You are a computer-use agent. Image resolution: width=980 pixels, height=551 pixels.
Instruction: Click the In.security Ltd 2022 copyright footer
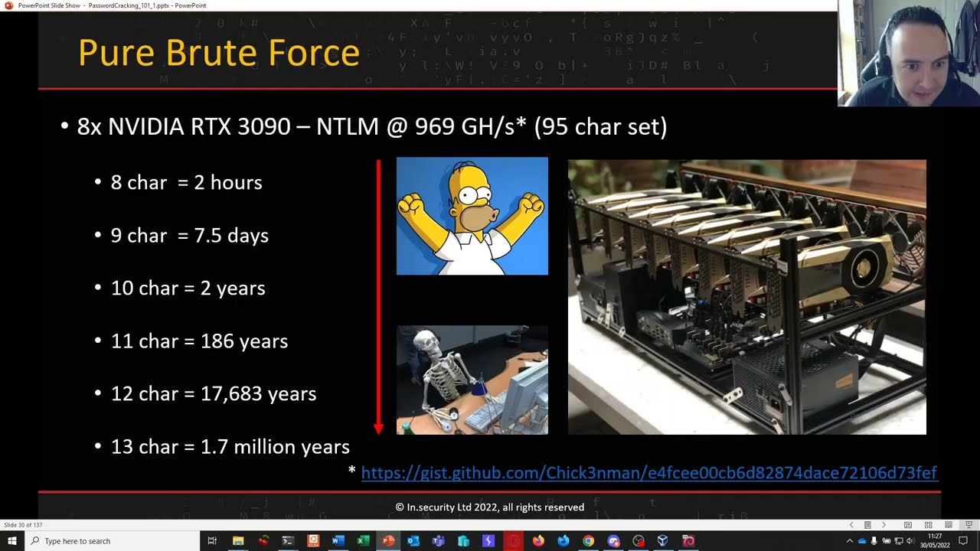pyautogui.click(x=490, y=507)
